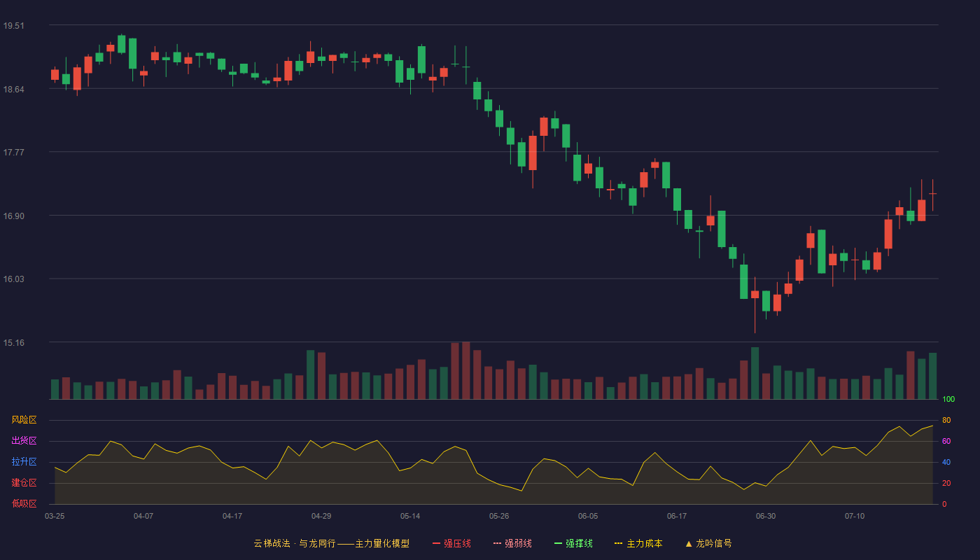This screenshot has height=560, width=980.
Task: Toggle the 强压线 legend entry
Action: click(451, 543)
